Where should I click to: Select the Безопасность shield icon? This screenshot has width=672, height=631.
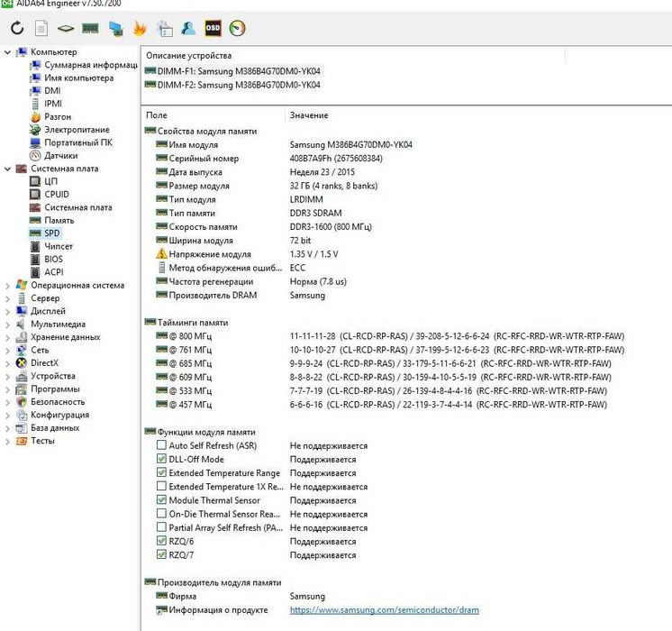21,402
